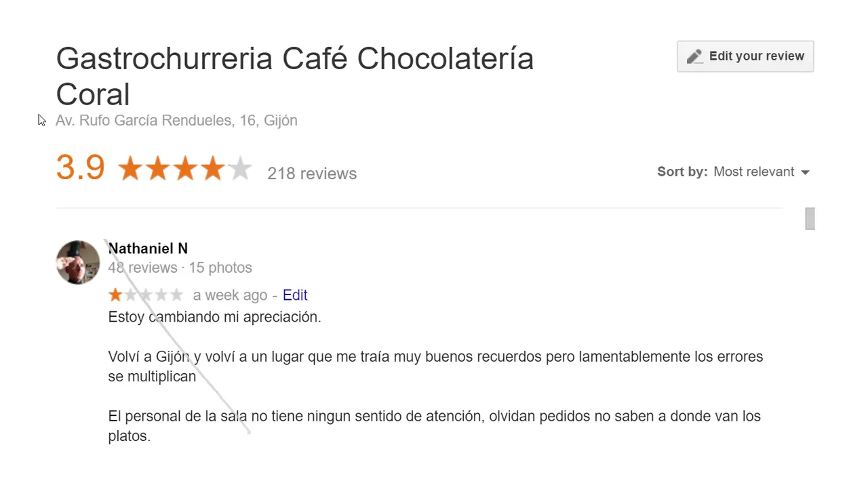The image size is (868, 498).
Task: Click the 218 reviews count
Action: (x=312, y=174)
